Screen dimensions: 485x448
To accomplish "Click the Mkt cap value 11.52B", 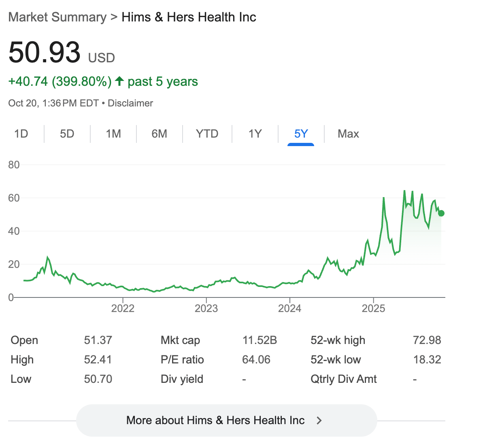I will coord(260,340).
